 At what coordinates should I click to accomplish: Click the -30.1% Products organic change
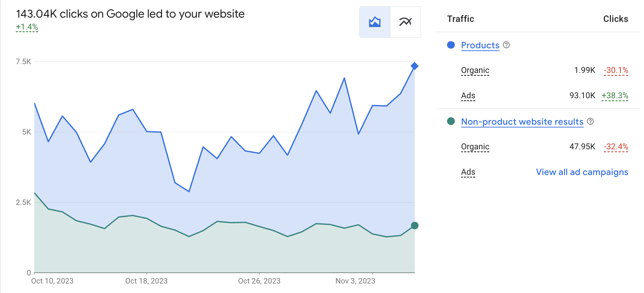(616, 70)
